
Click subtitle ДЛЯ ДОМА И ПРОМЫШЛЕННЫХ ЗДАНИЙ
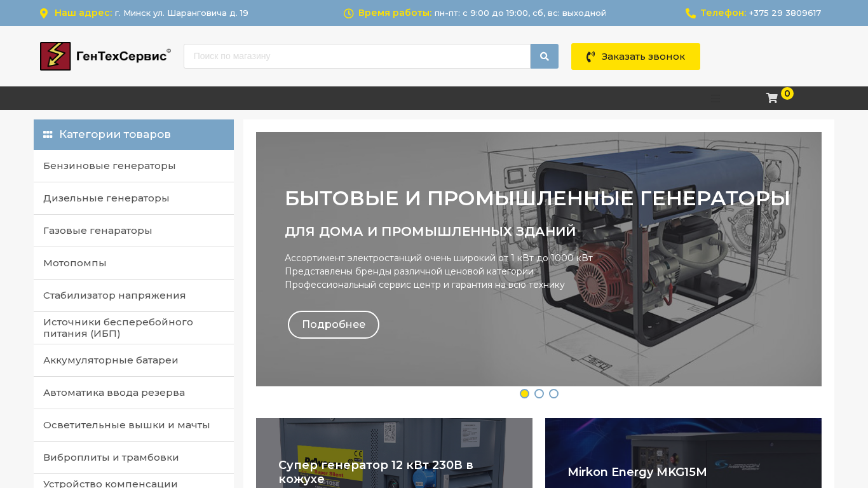(x=430, y=231)
